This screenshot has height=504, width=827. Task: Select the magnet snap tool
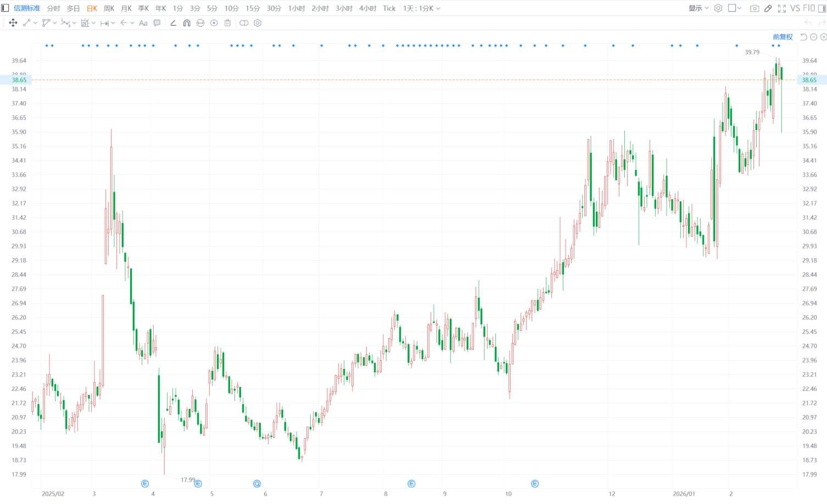pos(187,23)
